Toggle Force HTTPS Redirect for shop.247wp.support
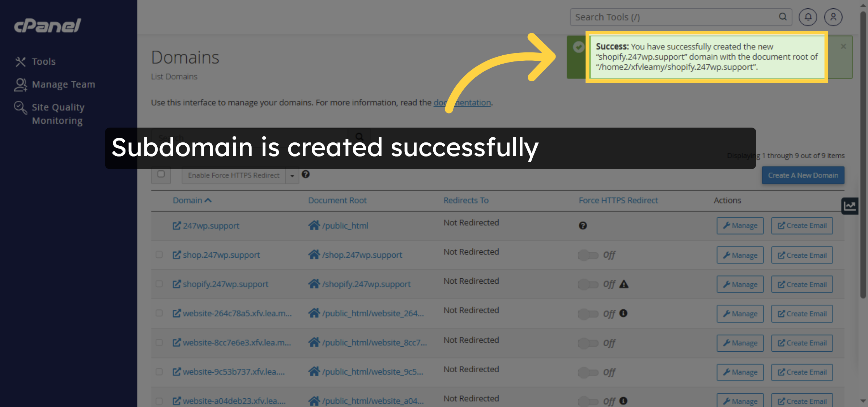Screen dimensions: 868x407 coord(588,255)
